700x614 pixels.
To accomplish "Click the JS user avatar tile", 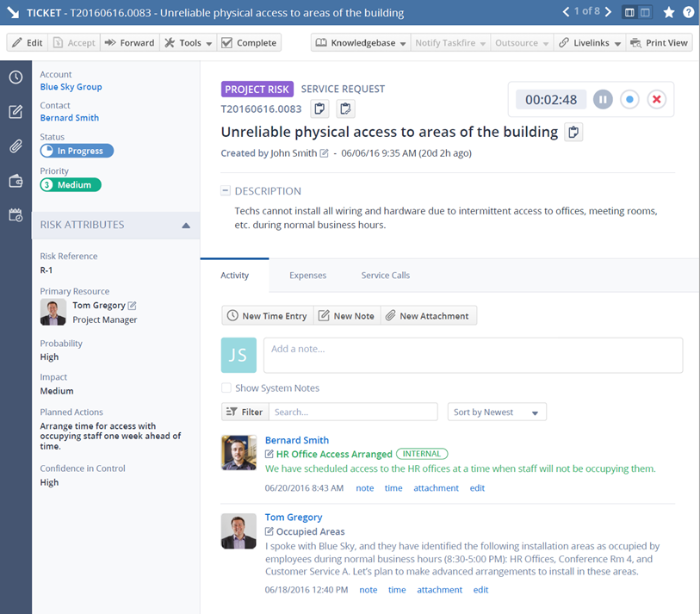I will [238, 355].
